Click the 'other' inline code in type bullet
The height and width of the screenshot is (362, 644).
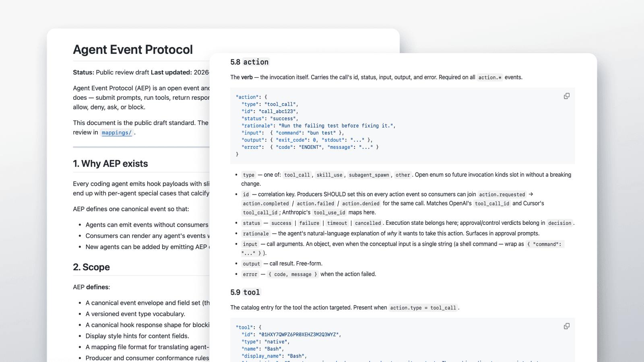coord(402,175)
